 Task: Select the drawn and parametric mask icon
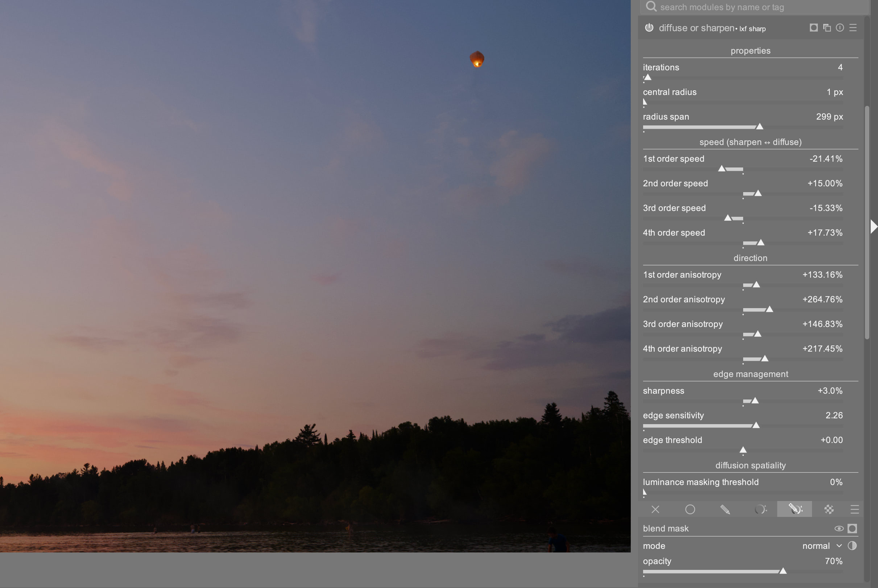[794, 509]
